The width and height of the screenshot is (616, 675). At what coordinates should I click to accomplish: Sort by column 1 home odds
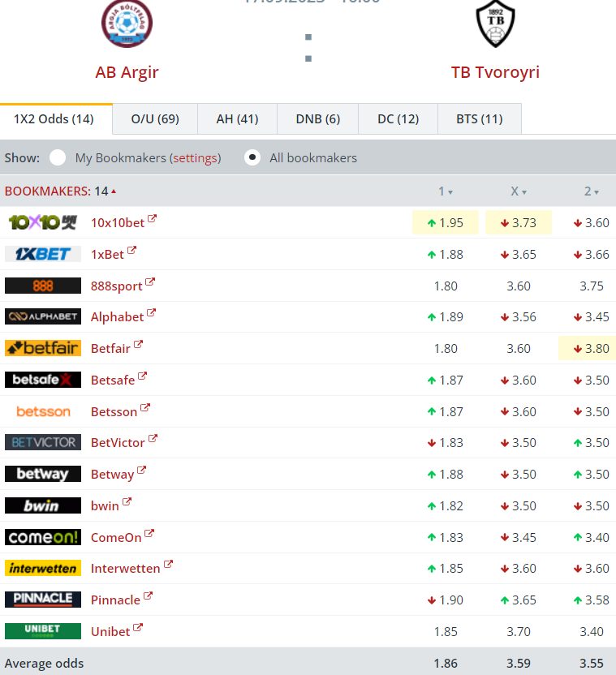click(x=445, y=191)
